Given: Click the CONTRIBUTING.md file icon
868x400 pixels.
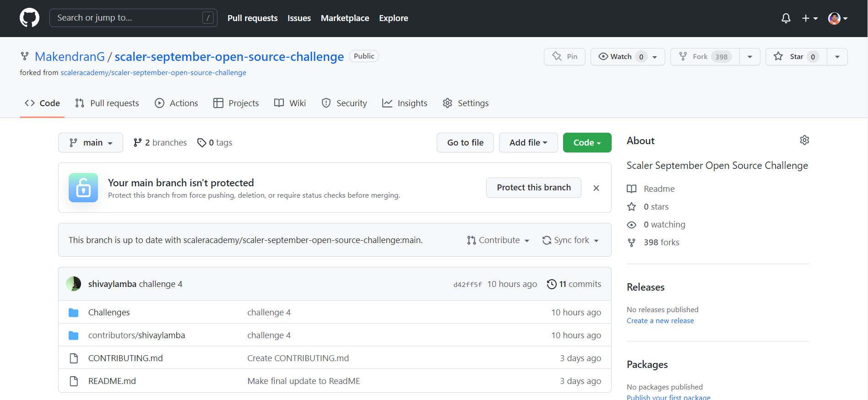Looking at the screenshot, I should coord(73,358).
